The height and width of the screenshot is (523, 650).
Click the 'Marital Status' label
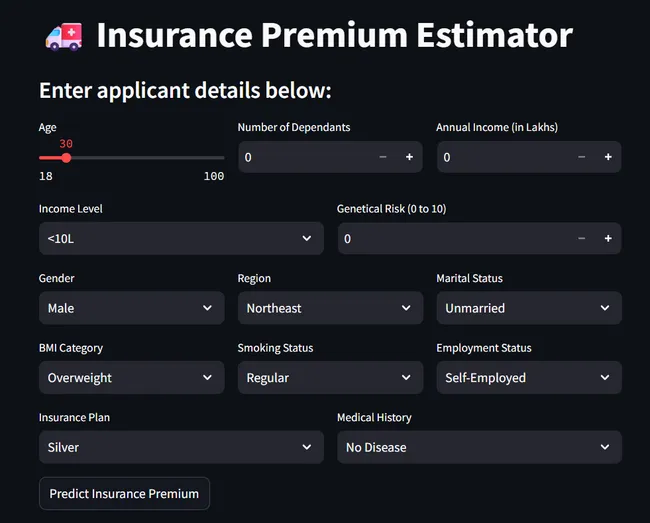click(469, 278)
